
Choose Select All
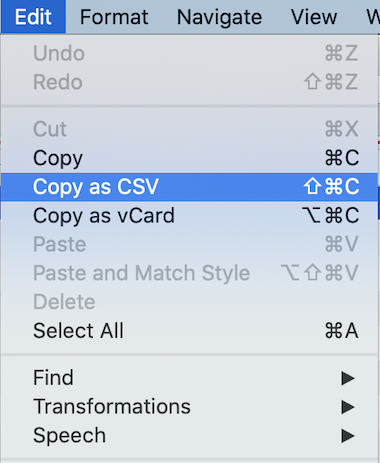pos(189,331)
